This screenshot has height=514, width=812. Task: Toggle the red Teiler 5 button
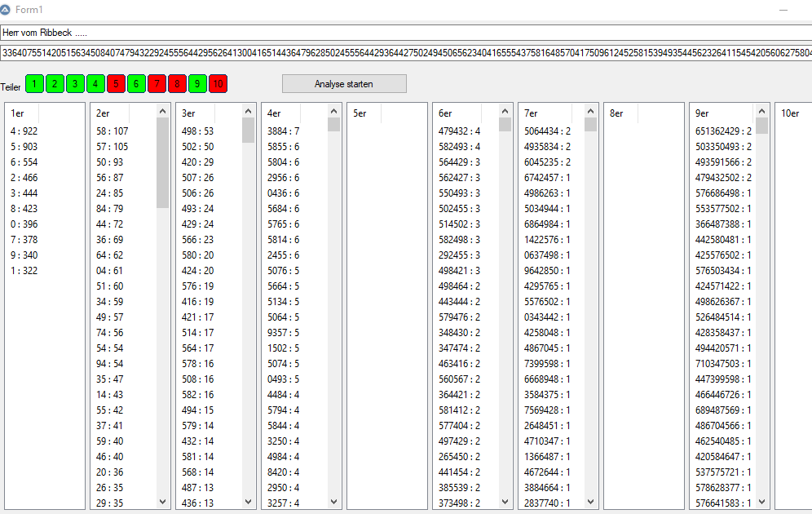116,83
